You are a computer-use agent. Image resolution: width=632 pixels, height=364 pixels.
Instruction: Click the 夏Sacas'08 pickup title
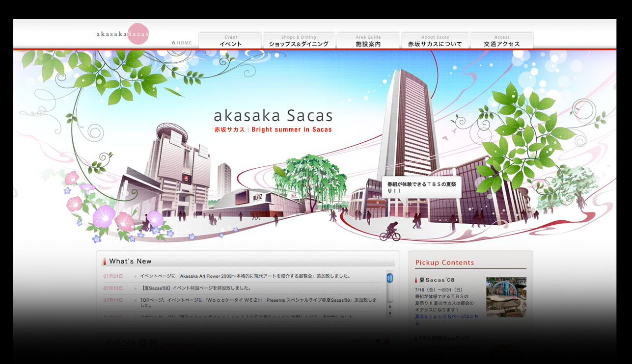tap(437, 280)
